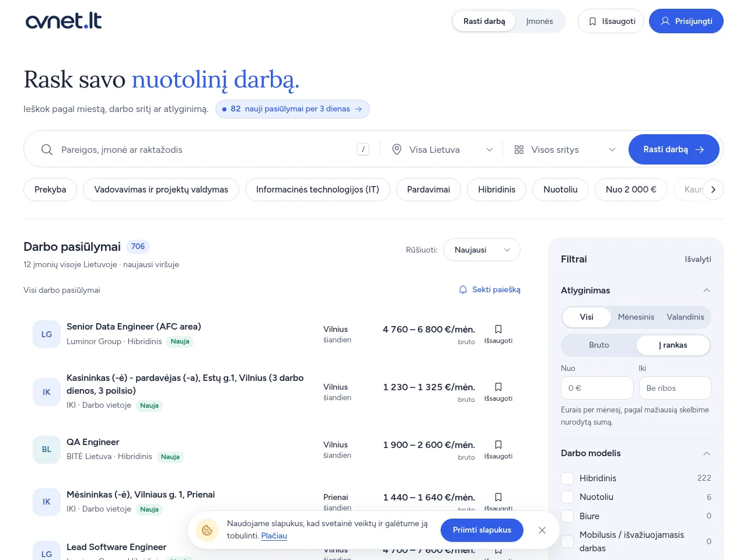The width and height of the screenshot is (747, 560).
Task: Click the Sekti paiešką link
Action: [x=490, y=289]
